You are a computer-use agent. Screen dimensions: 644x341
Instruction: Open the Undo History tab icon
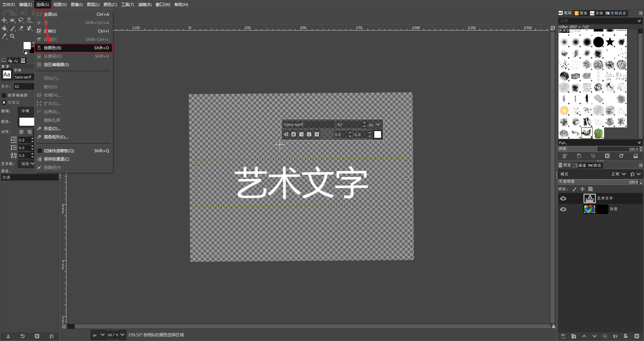click(x=16, y=61)
